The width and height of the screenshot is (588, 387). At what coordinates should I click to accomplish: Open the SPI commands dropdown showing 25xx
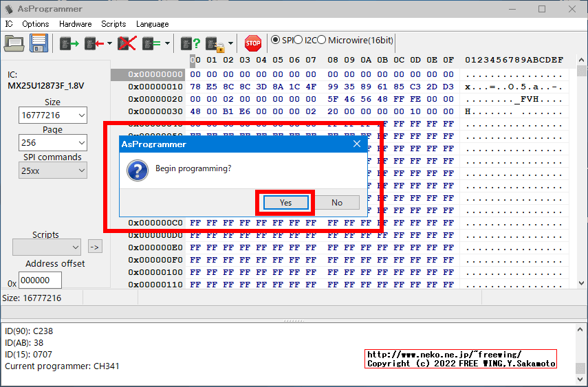click(53, 170)
